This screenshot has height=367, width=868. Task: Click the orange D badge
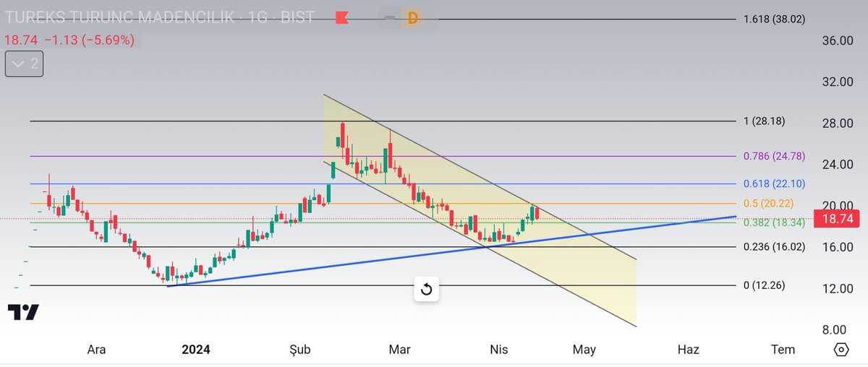[x=412, y=19]
